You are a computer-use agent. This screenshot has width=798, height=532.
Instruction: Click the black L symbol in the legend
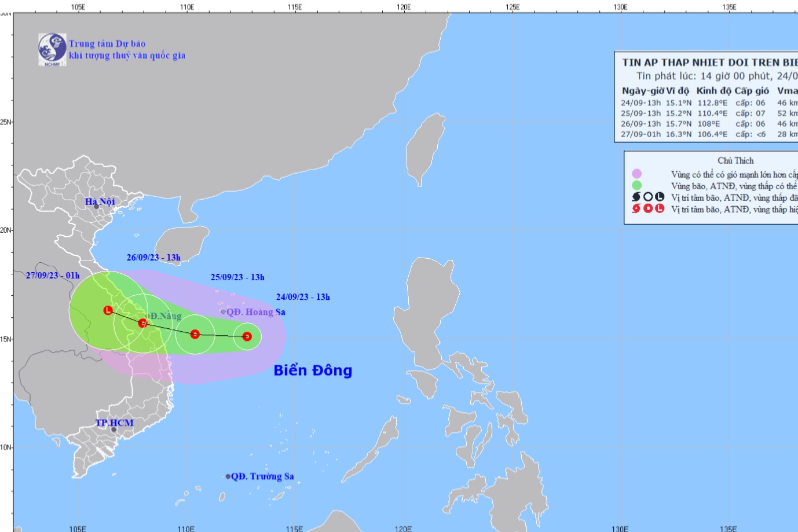tap(660, 197)
